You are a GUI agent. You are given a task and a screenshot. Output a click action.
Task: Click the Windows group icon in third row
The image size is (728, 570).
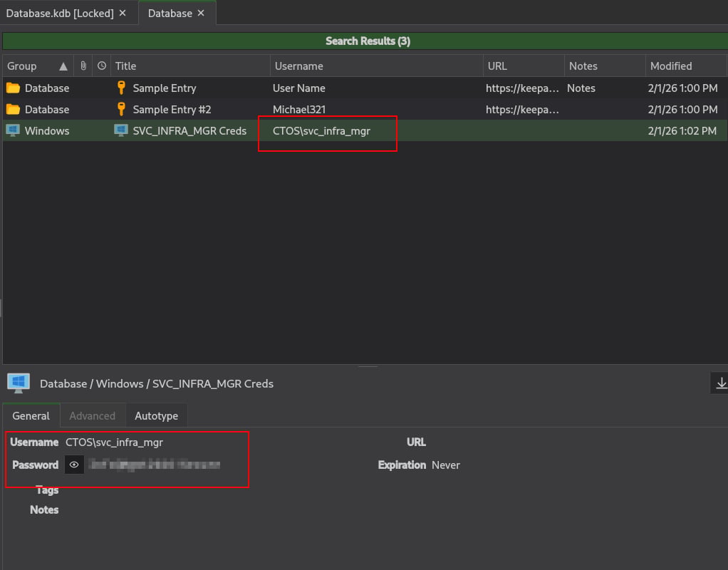(x=13, y=130)
